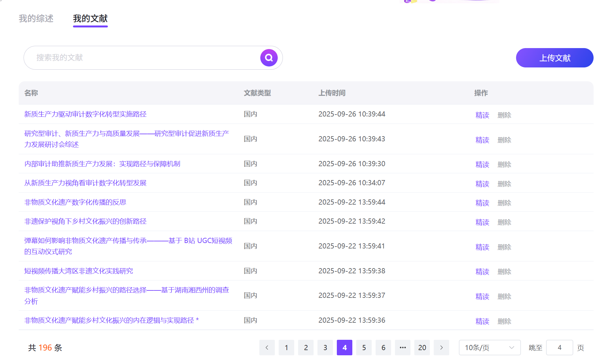Viewport: 611px width, 364px height.
Task: Click the 上传文献 button
Action: (554, 58)
